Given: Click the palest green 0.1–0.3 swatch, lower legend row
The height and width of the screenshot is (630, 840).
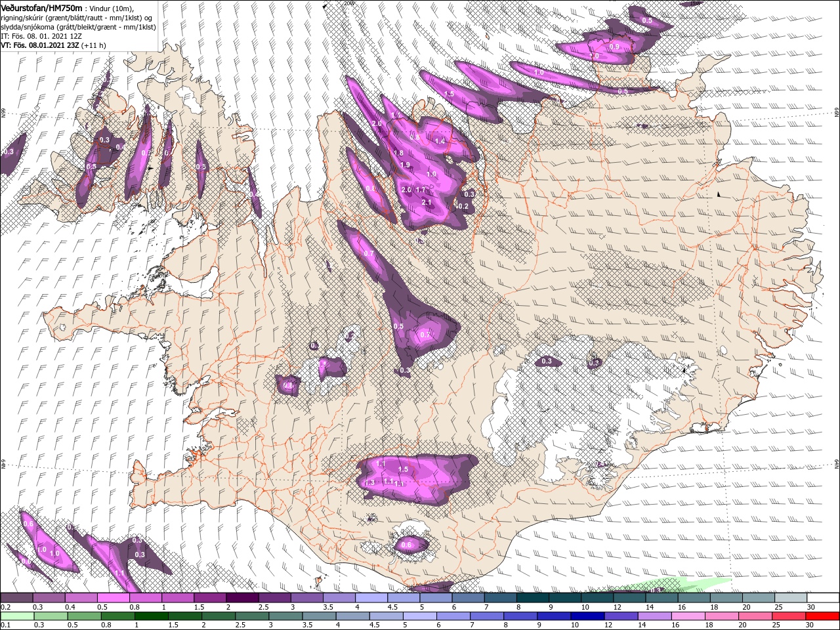Looking at the screenshot, I should point(17,616).
